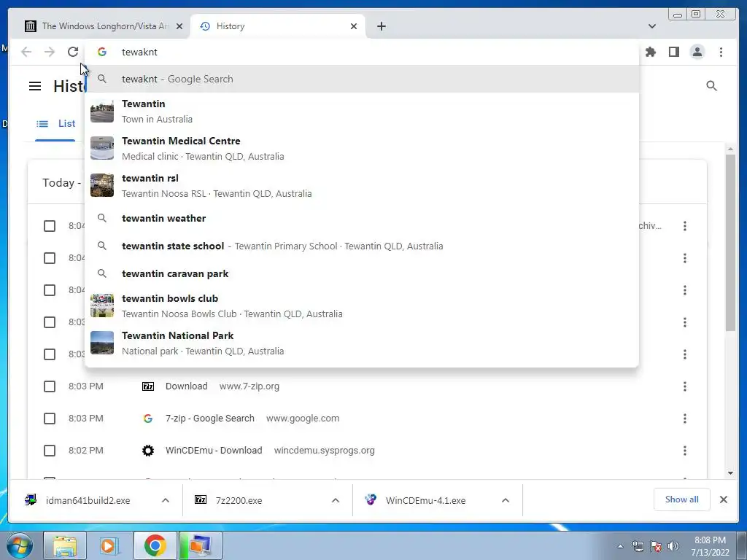Open the WinCDEmu-4.1.exe download

coord(425,500)
